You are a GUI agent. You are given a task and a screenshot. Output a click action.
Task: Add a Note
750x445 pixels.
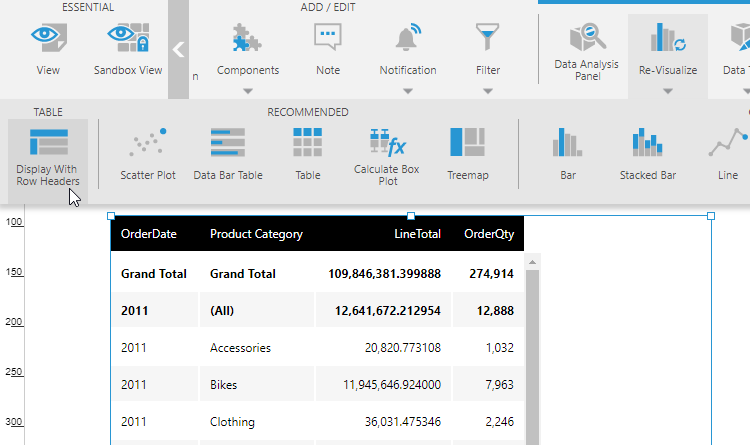(x=328, y=49)
